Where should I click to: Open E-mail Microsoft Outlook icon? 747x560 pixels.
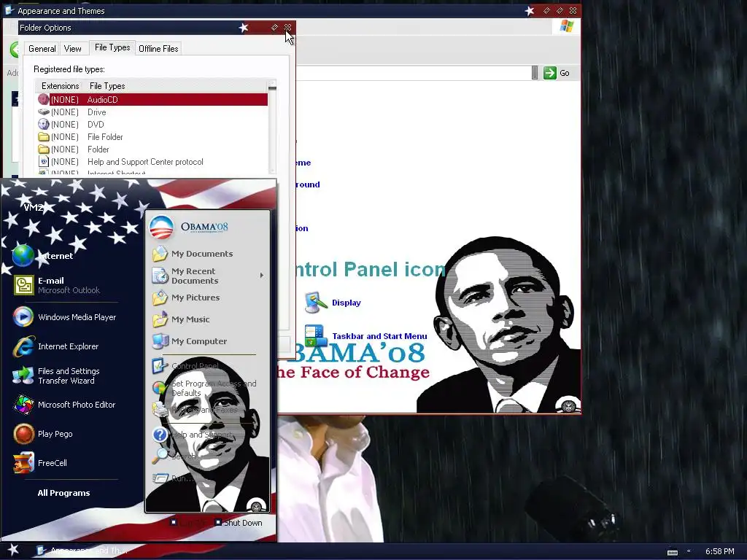(x=23, y=285)
